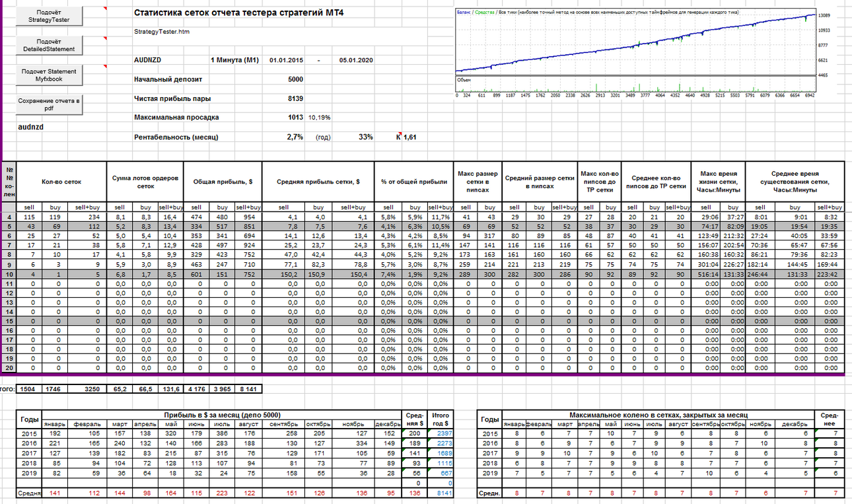
Task: Click the Средн. row label in right table
Action: (x=489, y=493)
